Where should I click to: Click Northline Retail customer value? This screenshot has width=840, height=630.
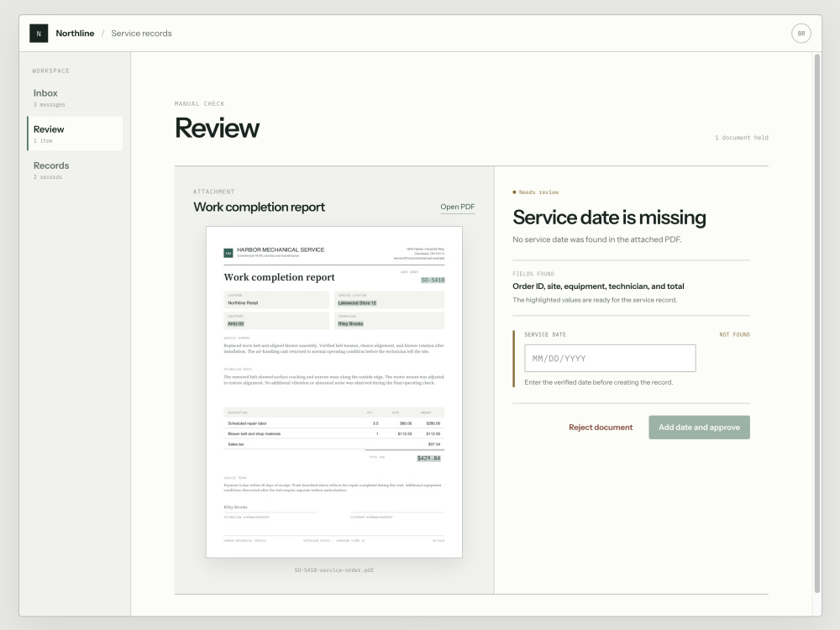point(243,303)
